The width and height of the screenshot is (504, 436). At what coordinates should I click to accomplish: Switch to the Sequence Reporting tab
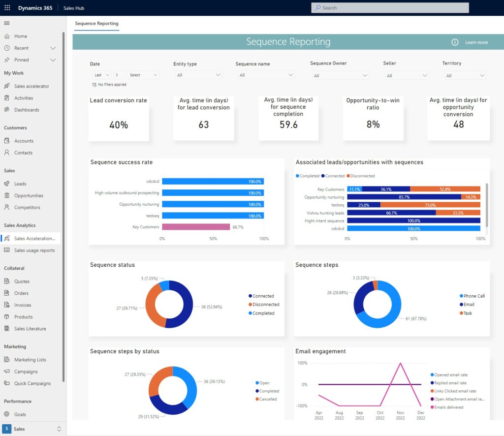point(96,23)
